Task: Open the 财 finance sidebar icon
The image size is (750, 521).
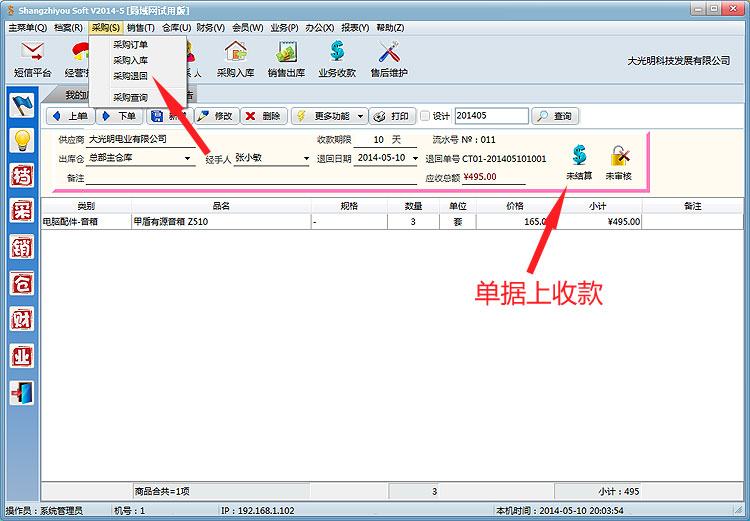Action: coord(22,319)
